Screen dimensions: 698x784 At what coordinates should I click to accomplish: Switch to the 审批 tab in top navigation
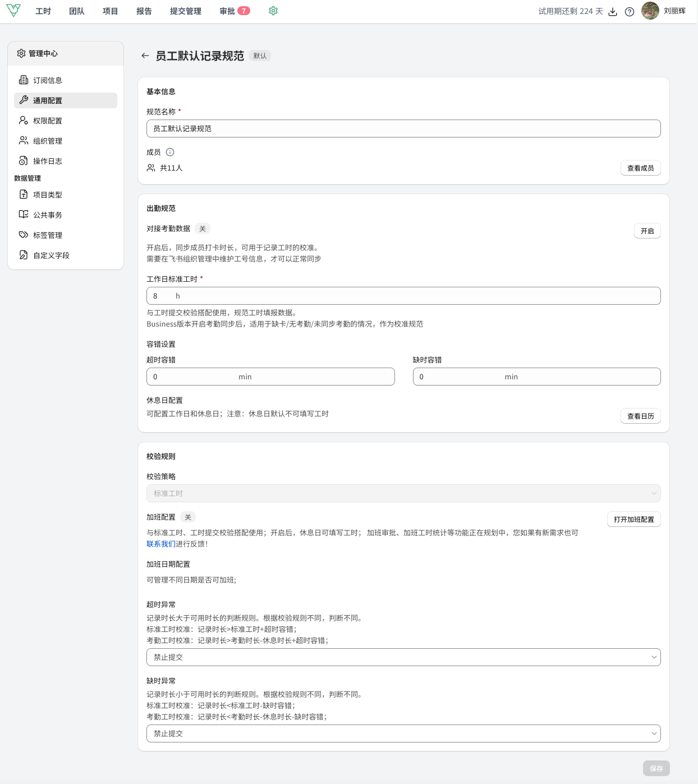[228, 11]
